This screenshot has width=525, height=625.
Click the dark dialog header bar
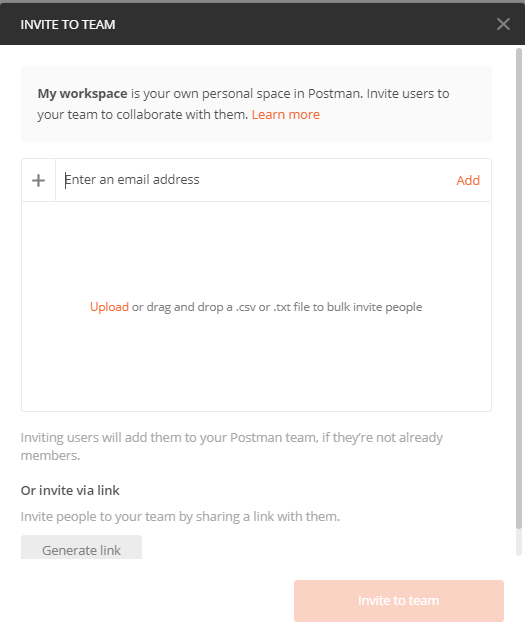click(x=262, y=24)
